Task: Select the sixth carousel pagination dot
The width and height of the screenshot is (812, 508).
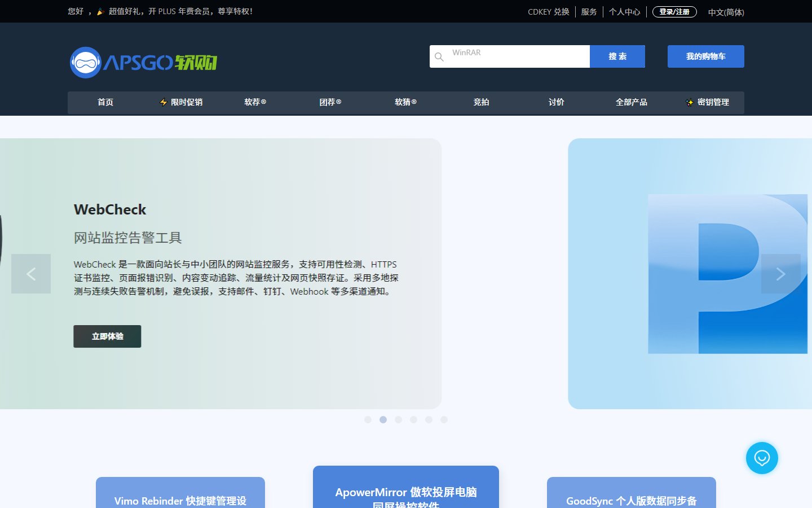Action: pos(444,419)
